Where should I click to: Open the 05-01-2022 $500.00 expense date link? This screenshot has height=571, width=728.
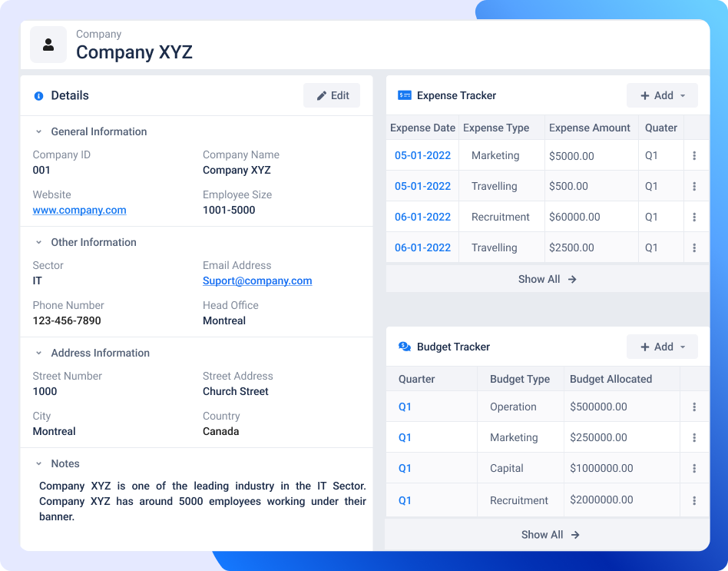(x=422, y=186)
